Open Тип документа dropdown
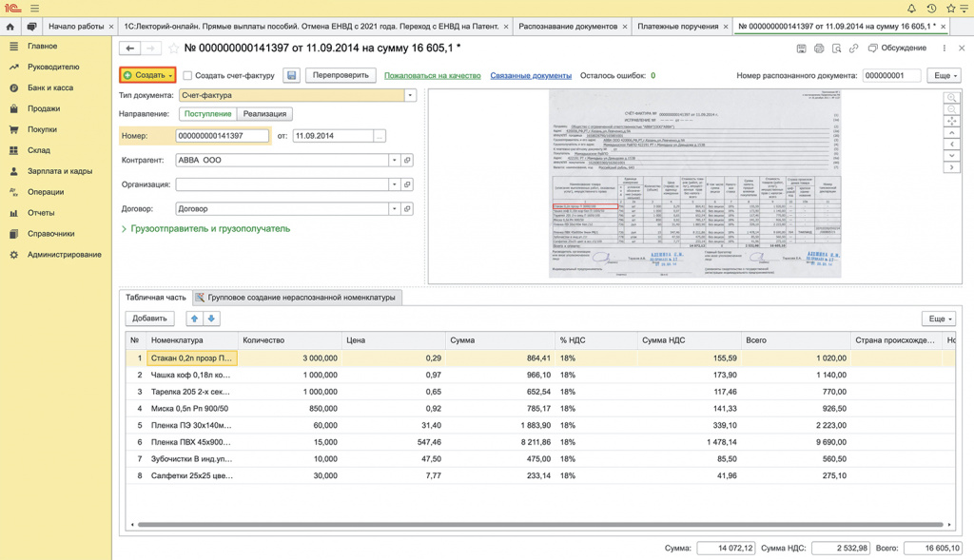 pyautogui.click(x=410, y=96)
